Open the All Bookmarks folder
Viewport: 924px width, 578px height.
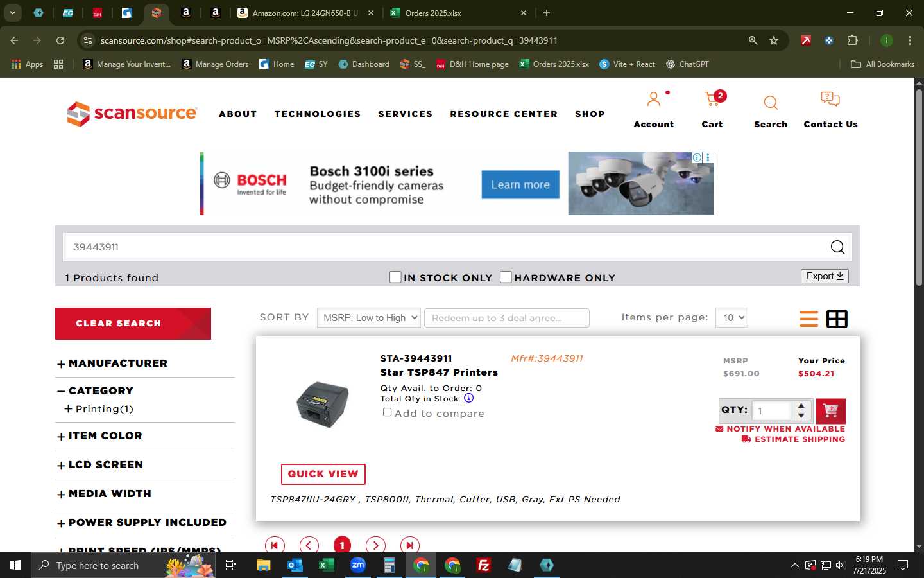[x=882, y=64]
